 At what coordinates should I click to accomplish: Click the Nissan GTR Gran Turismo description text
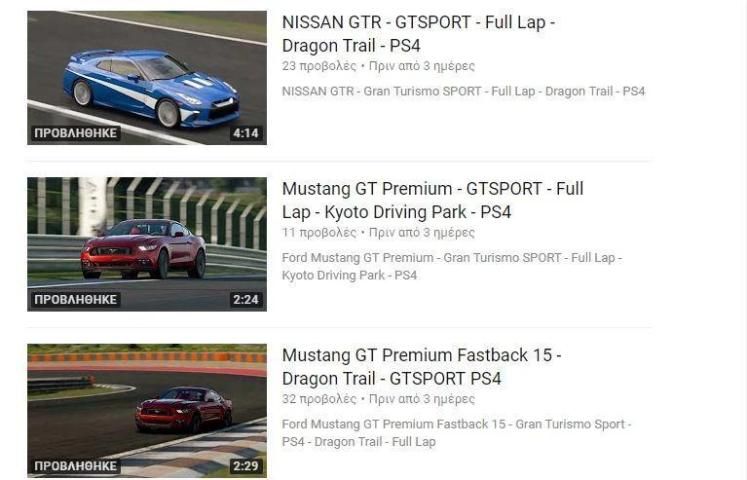tap(463, 91)
